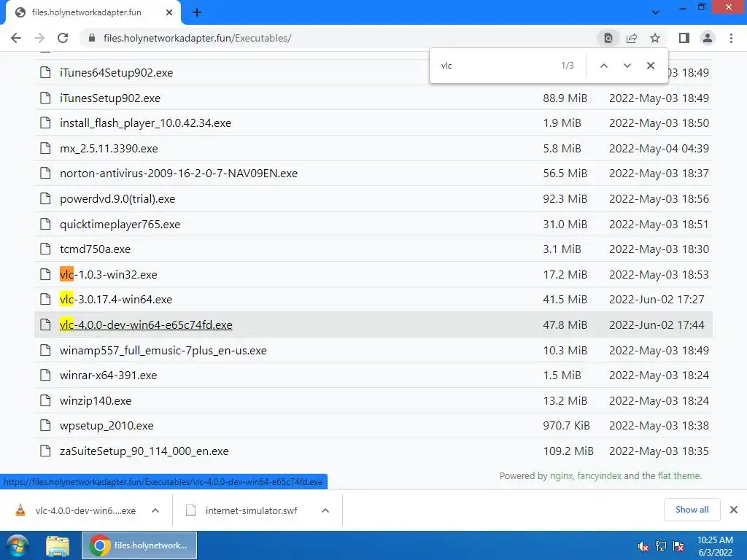This screenshot has height=560, width=747.
Task: Click the forward navigation arrow
Action: point(39,38)
